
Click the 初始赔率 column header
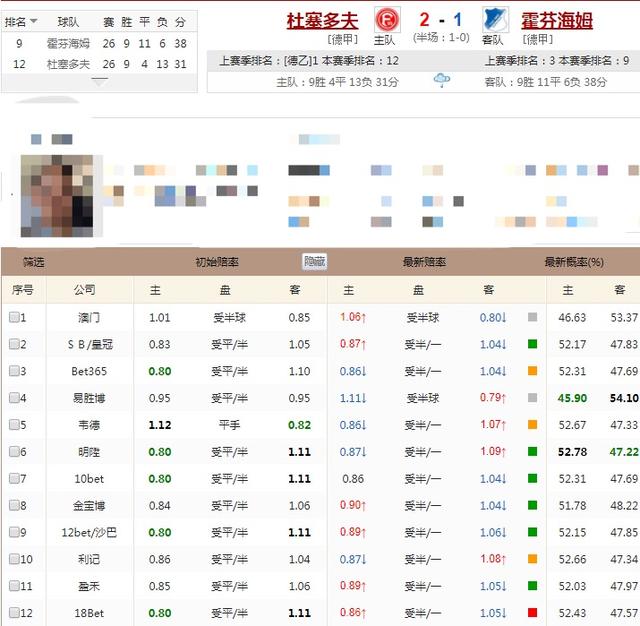[217, 263]
